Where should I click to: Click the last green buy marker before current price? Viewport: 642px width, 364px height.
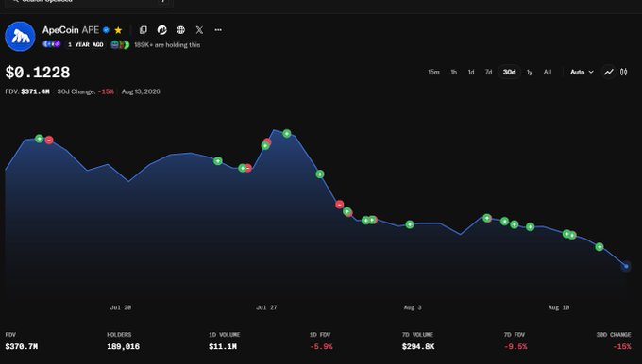pyautogui.click(x=599, y=247)
